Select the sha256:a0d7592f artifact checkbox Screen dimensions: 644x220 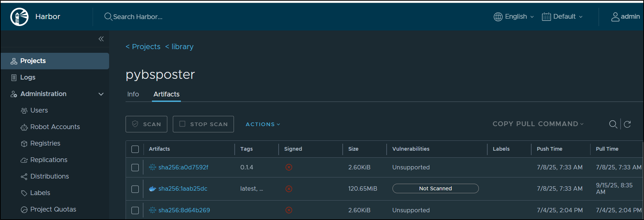[x=135, y=168]
